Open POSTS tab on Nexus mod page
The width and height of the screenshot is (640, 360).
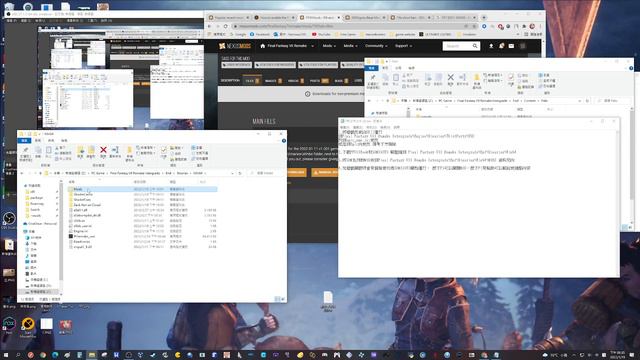[319, 80]
